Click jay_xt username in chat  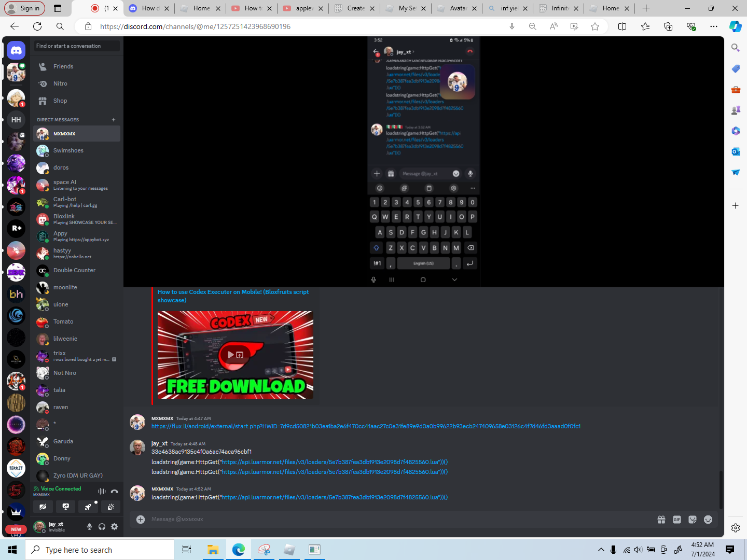click(159, 444)
